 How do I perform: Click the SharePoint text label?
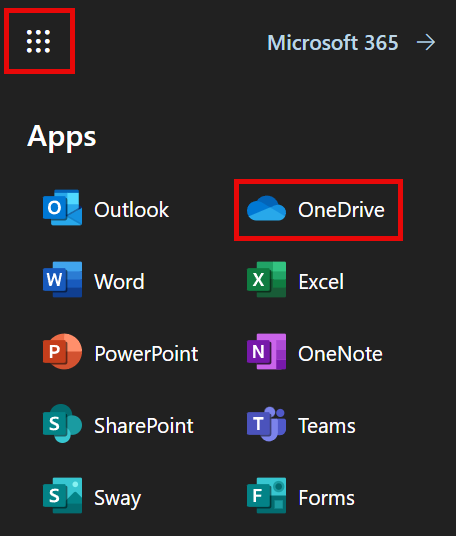point(144,426)
